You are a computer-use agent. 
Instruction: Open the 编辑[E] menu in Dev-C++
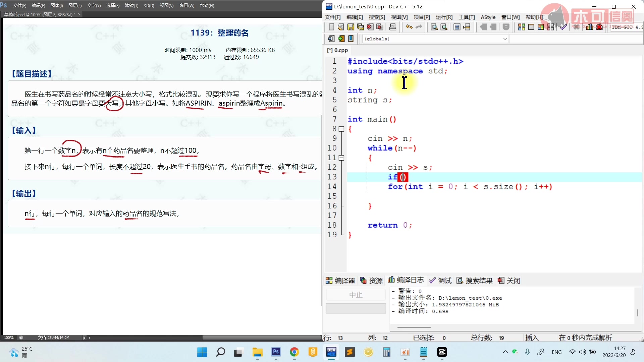click(355, 17)
